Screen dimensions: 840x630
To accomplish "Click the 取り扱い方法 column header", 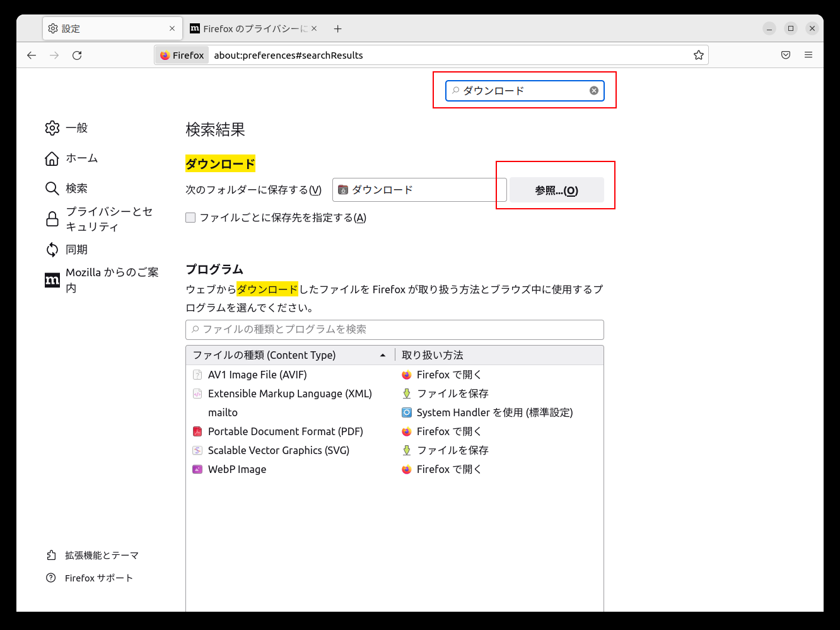I will pyautogui.click(x=499, y=355).
